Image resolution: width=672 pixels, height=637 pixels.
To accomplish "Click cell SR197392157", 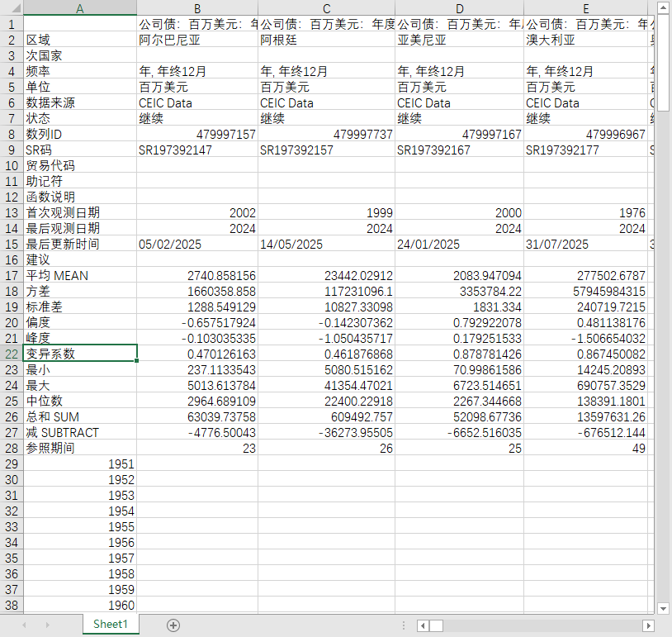I will pyautogui.click(x=327, y=150).
